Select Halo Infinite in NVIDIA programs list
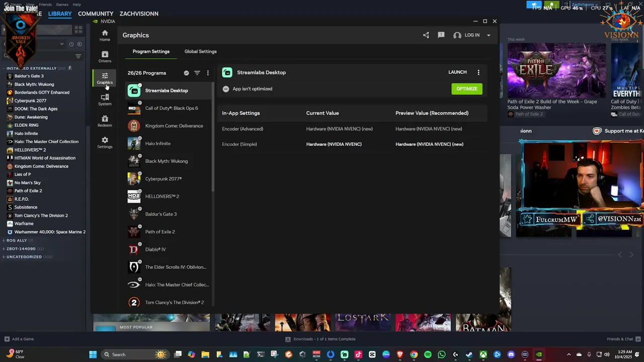The height and width of the screenshot is (362, 644). [168, 143]
